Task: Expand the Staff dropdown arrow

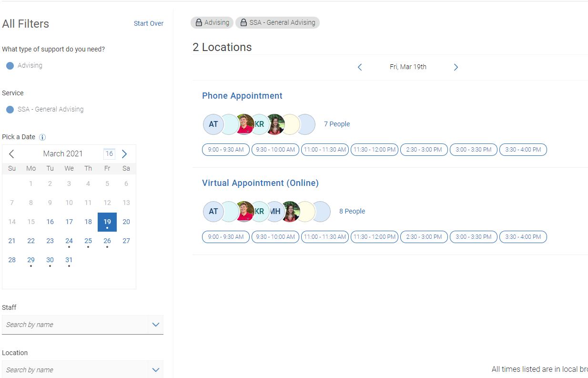Action: click(x=155, y=325)
